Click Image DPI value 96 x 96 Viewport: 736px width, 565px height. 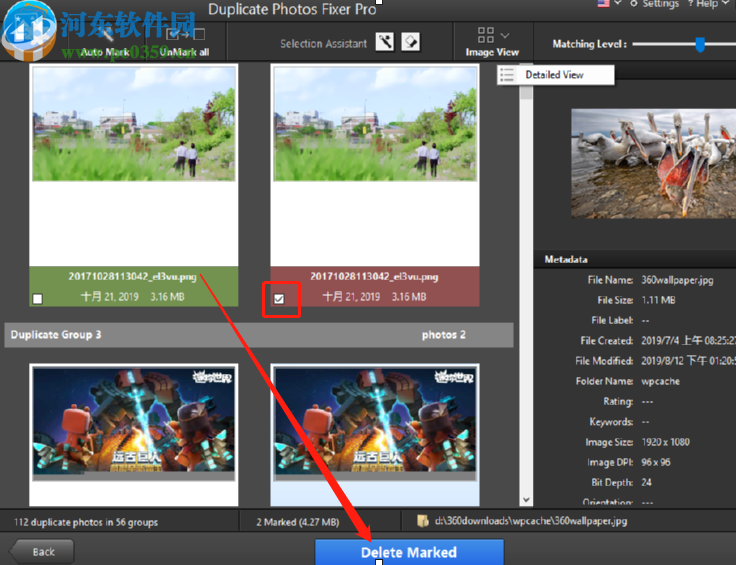click(x=656, y=462)
